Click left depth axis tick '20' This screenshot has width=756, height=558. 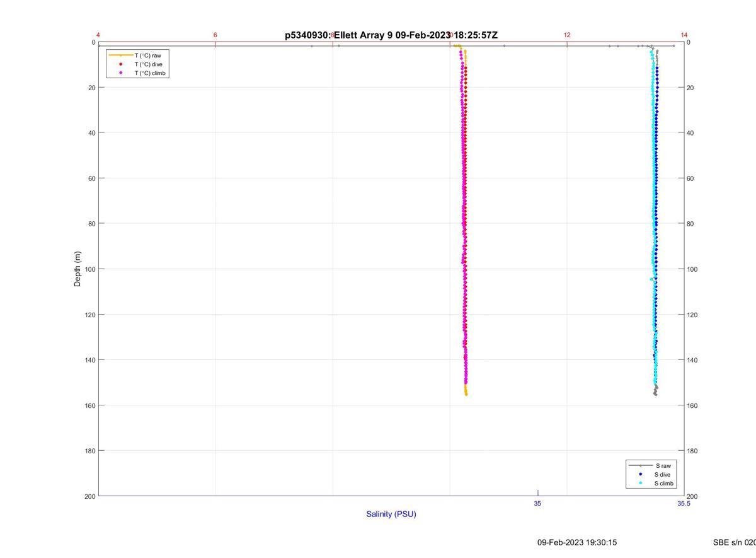coord(91,88)
